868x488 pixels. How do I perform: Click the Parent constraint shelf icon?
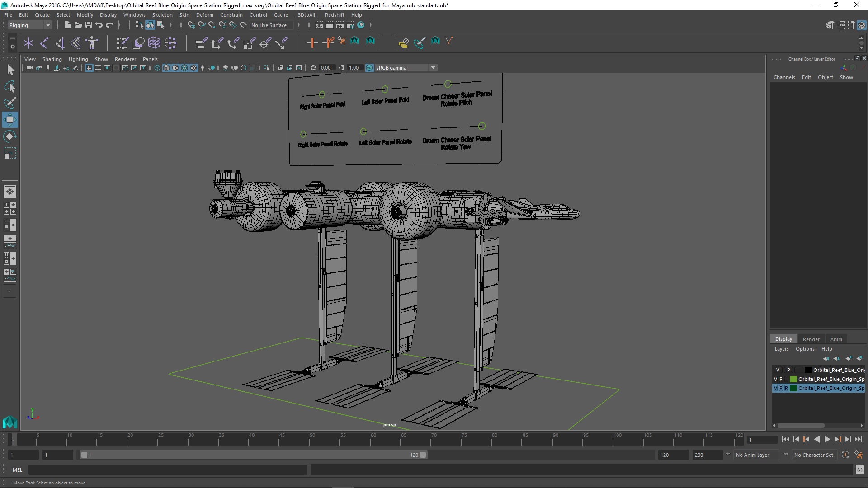tap(201, 43)
